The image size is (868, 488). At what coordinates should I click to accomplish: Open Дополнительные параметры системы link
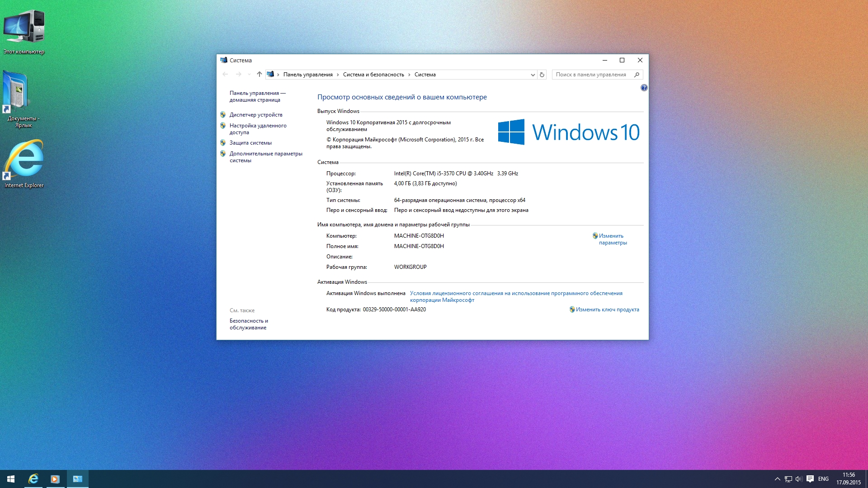pyautogui.click(x=266, y=157)
